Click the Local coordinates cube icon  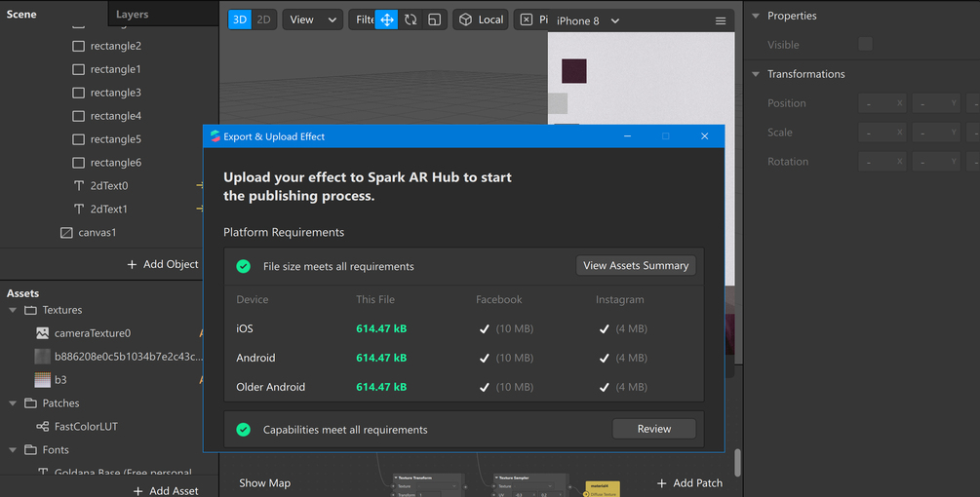[466, 20]
